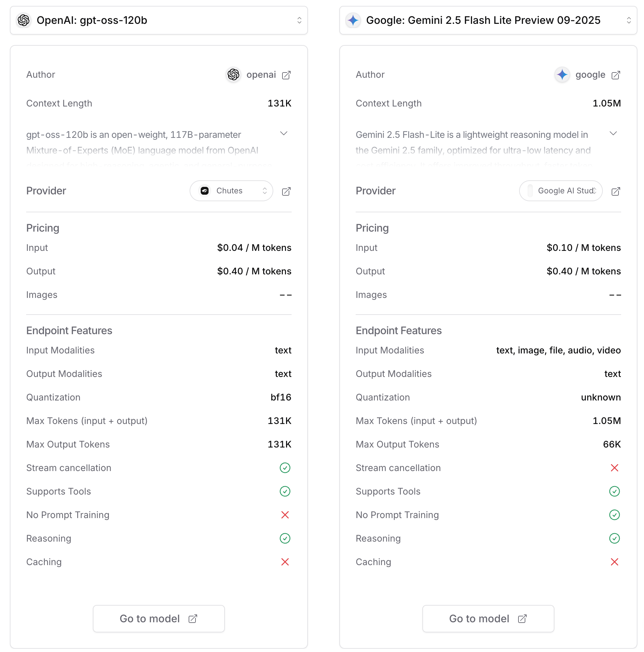
Task: Open the Google AI Studio provider dropdown
Action: [x=560, y=191]
